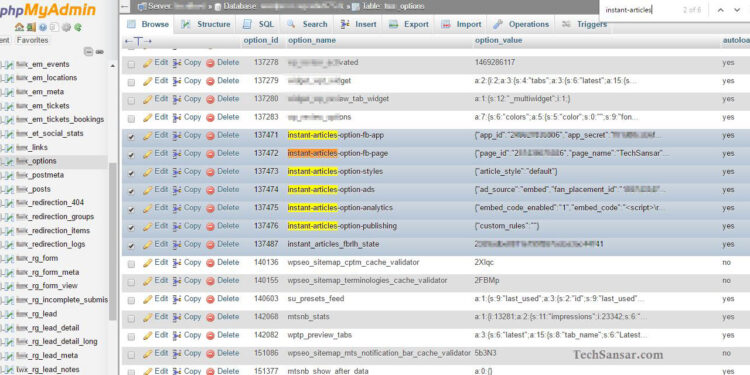Collapse navigation panel arrow button
This screenshot has height=375, width=750.
[x=125, y=7]
